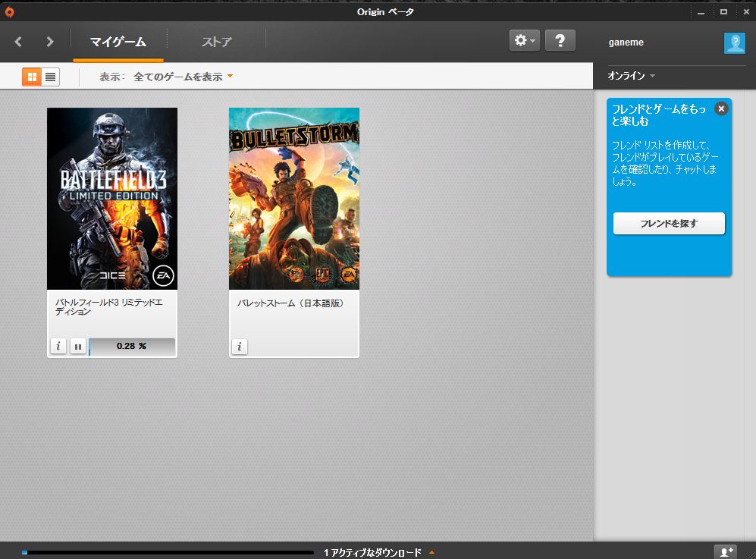Click the ganeme username

626,42
